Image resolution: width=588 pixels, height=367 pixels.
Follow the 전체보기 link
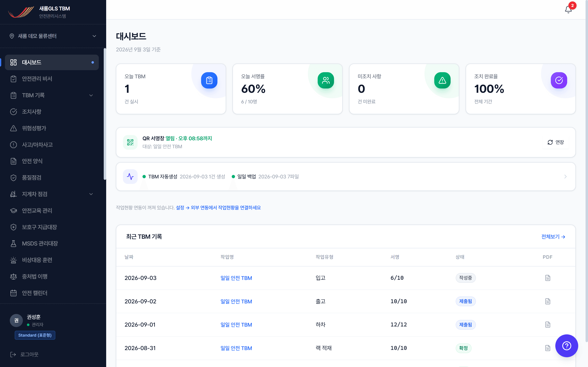tap(553, 237)
